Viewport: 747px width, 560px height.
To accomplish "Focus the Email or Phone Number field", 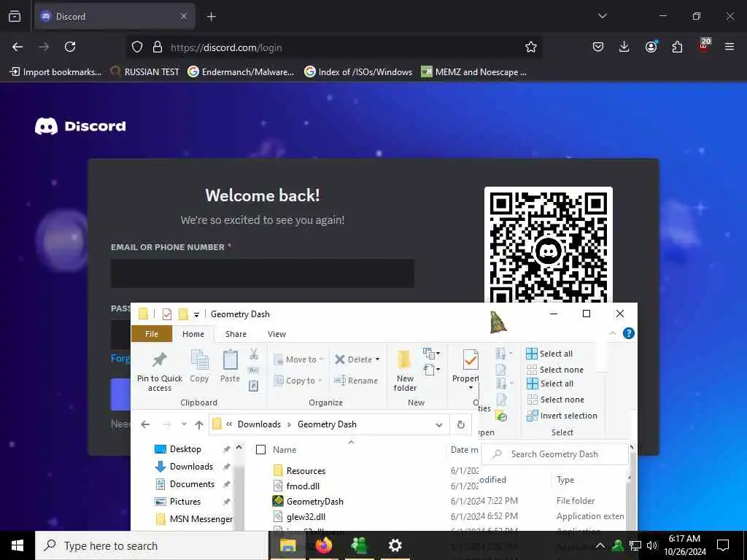I will [263, 273].
